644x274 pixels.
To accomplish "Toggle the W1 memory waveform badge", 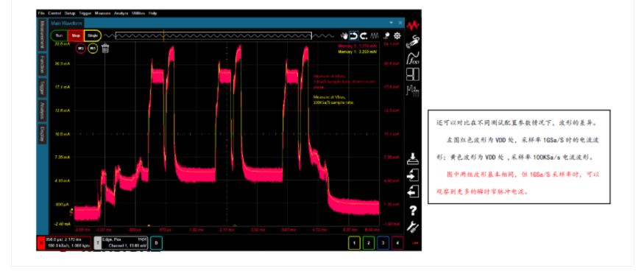I will tap(93, 48).
